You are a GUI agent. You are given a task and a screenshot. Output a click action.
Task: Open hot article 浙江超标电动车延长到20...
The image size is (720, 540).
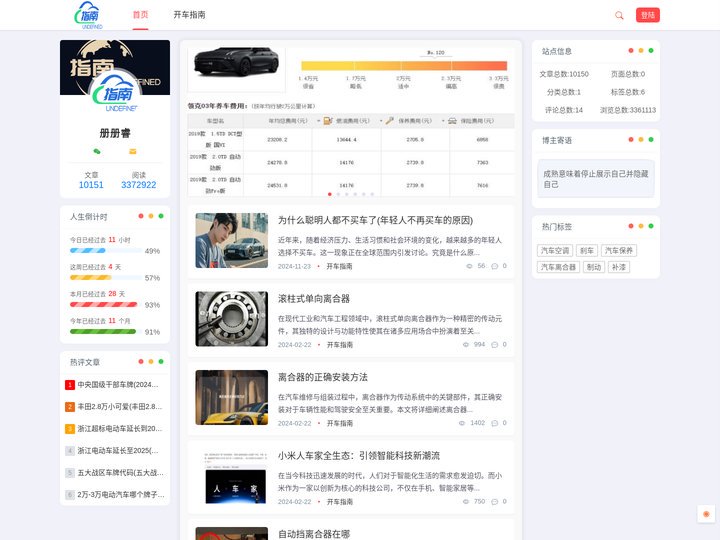[x=119, y=428]
